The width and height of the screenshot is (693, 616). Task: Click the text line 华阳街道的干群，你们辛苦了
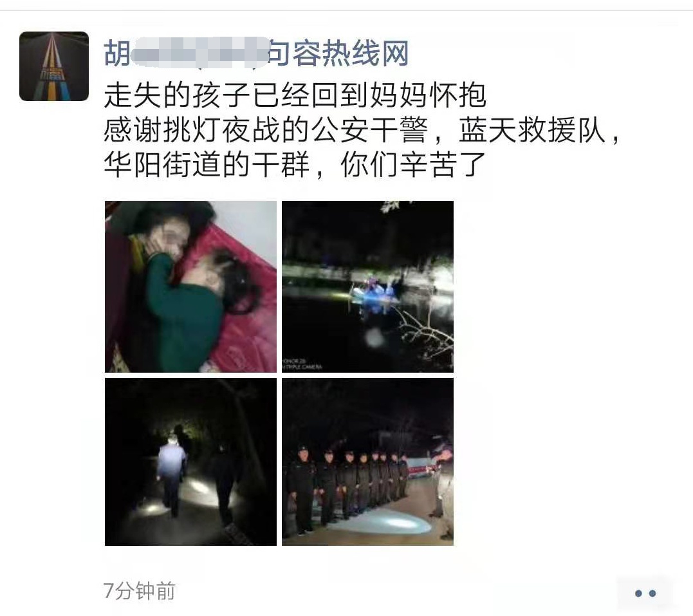click(295, 165)
